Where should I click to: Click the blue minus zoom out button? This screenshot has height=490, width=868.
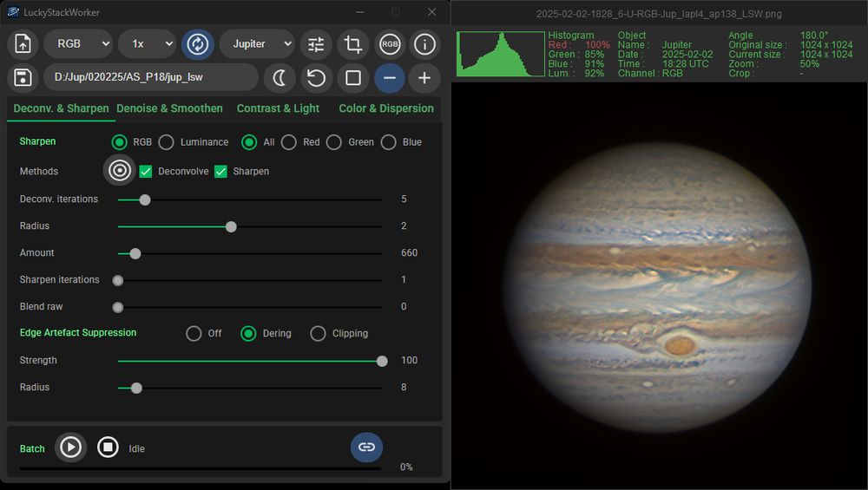[390, 78]
